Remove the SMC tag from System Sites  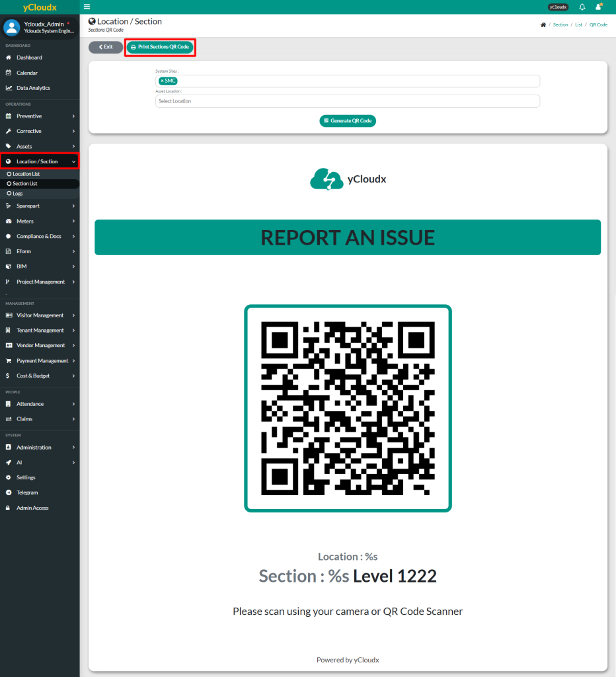(163, 81)
